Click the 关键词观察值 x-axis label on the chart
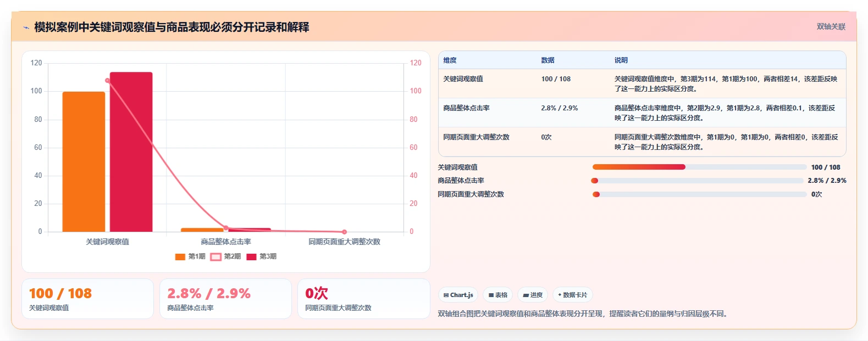Screen dimensions: 868x341 tap(107, 242)
